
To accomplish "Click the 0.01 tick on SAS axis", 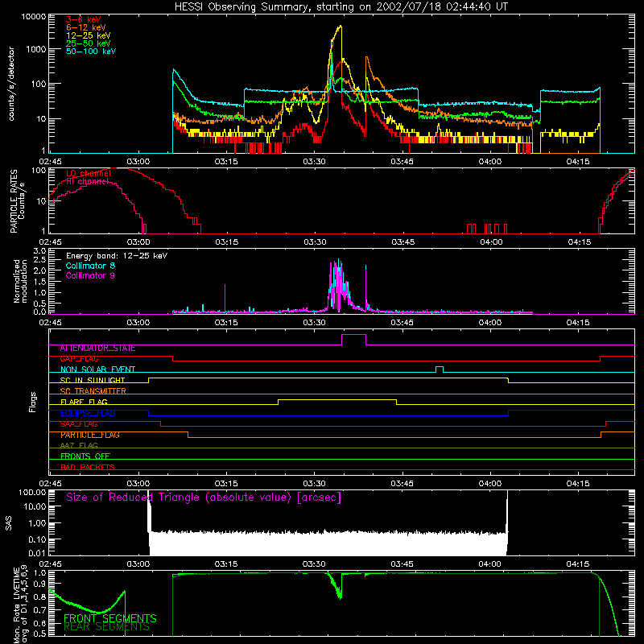I will coord(37,553).
